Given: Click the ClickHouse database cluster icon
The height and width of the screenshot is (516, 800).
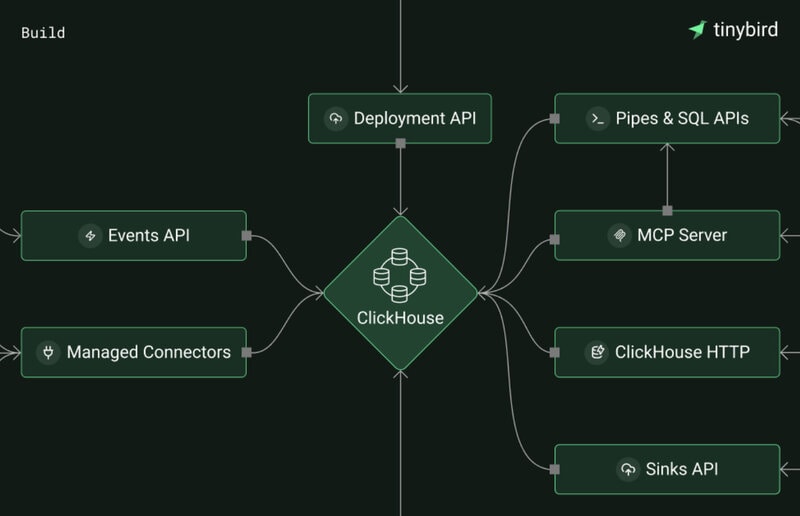Looking at the screenshot, I should pyautogui.click(x=399, y=276).
